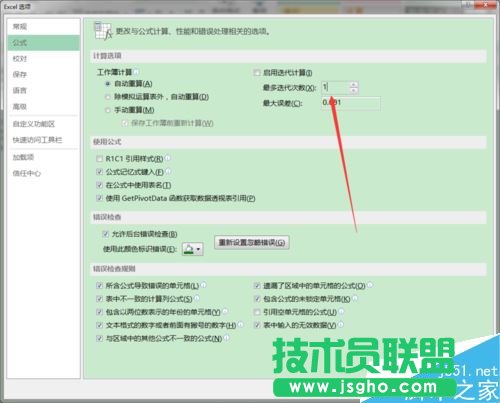Toggle 使用 GetPivotData 函数 checkbox
Viewport: 500px width, 403px height.
point(99,198)
